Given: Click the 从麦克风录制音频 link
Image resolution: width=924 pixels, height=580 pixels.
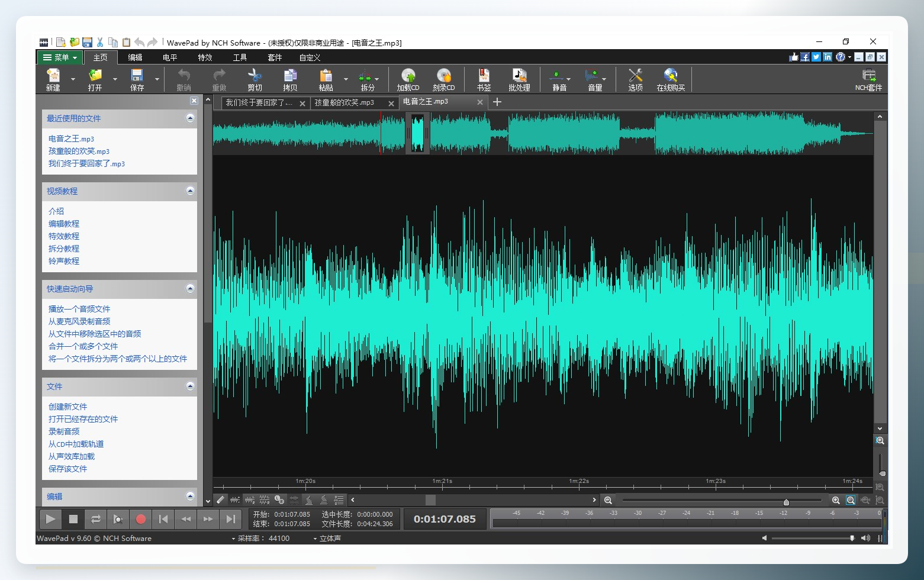Looking at the screenshot, I should point(79,321).
